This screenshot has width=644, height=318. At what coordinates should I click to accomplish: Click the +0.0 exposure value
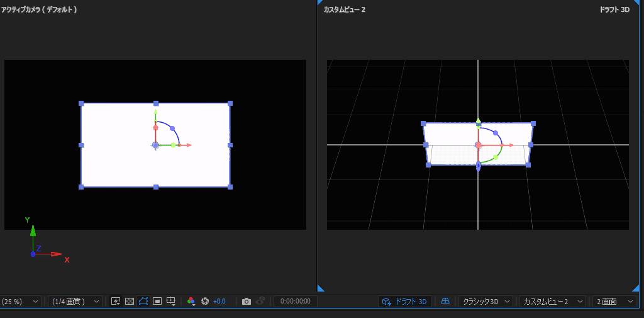219,301
